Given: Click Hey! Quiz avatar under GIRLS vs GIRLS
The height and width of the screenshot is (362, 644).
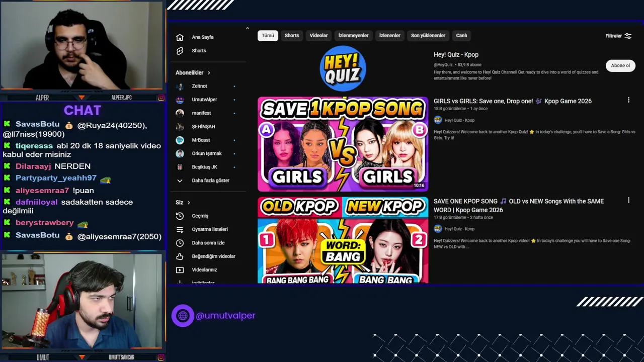Looking at the screenshot, I should click(x=438, y=120).
